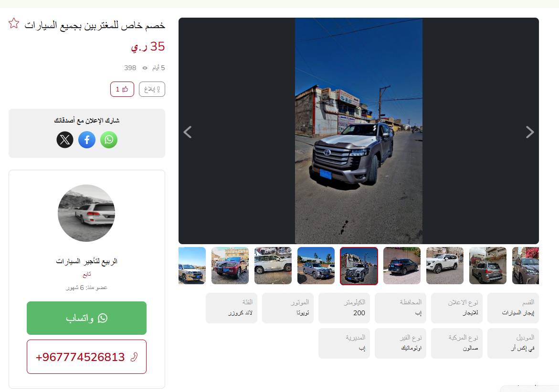Select the currently highlighted thumbnail
This screenshot has height=392, width=559.
click(x=359, y=266)
